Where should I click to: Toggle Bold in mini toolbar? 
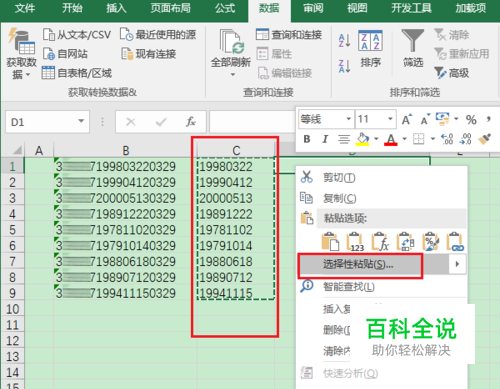[307, 139]
